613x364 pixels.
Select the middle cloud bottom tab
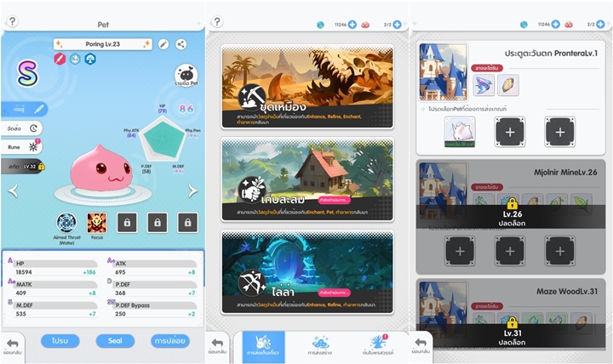click(x=320, y=345)
